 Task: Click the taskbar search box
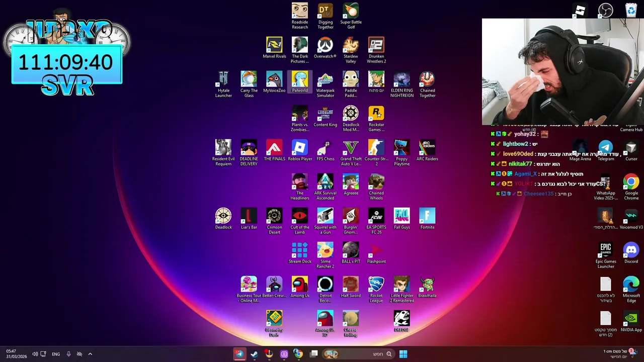pyautogui.click(x=358, y=354)
